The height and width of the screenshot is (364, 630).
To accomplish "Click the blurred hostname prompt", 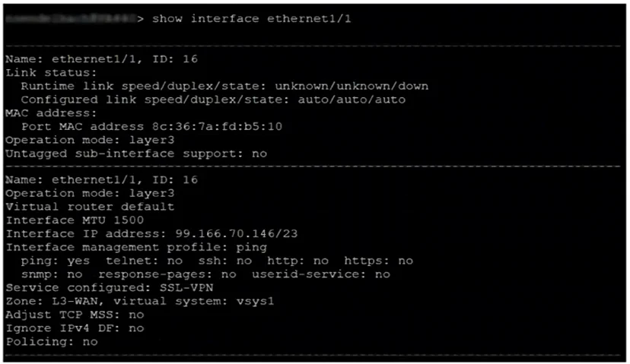I will [71, 19].
